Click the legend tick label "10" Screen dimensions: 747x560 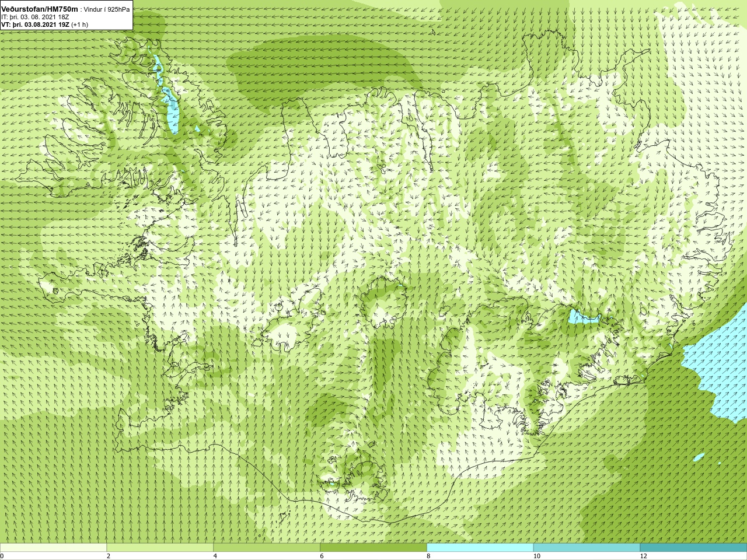click(537, 556)
